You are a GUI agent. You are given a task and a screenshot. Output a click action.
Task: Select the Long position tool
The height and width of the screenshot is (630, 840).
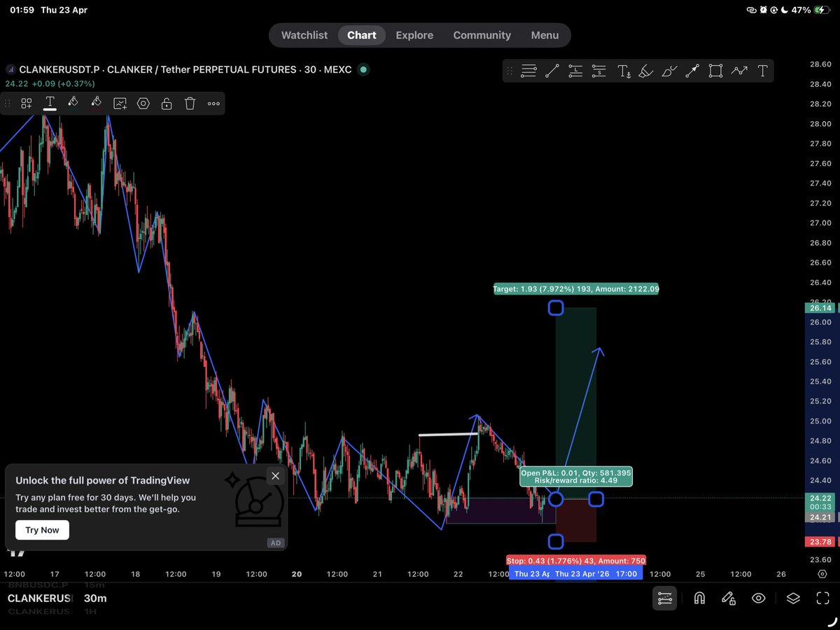point(575,71)
